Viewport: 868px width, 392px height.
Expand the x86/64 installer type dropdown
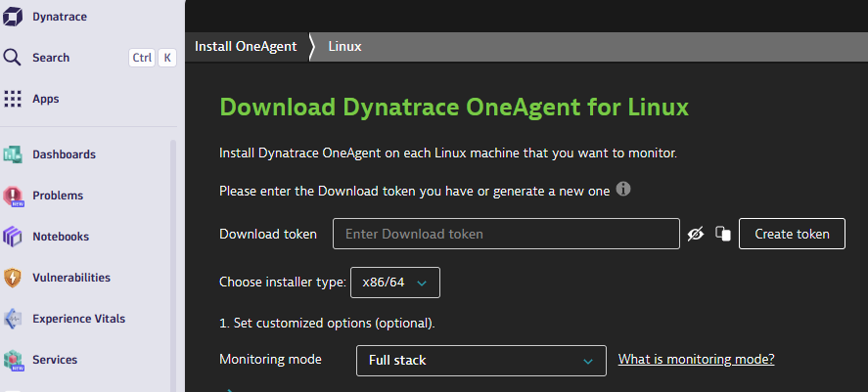click(x=395, y=283)
